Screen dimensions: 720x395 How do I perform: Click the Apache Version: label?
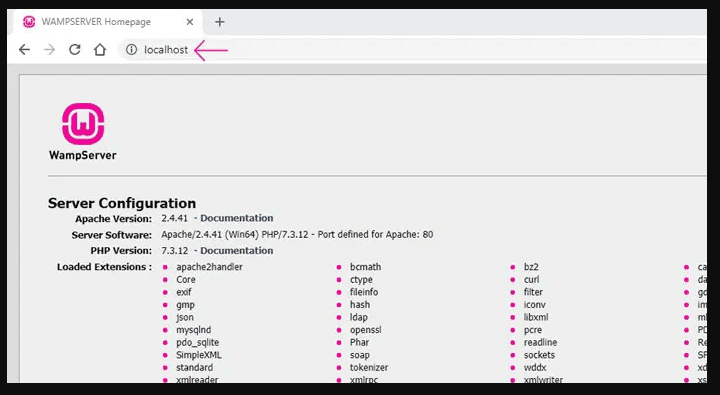click(113, 219)
